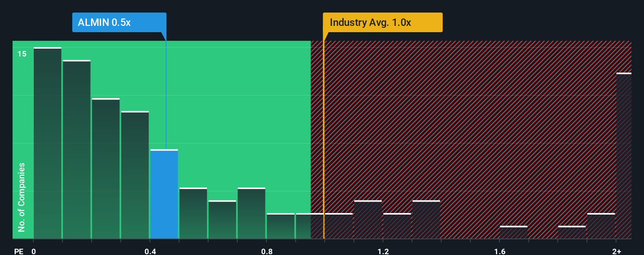Click the x-axis value 0
The width and height of the screenshot is (644, 255).
point(34,251)
